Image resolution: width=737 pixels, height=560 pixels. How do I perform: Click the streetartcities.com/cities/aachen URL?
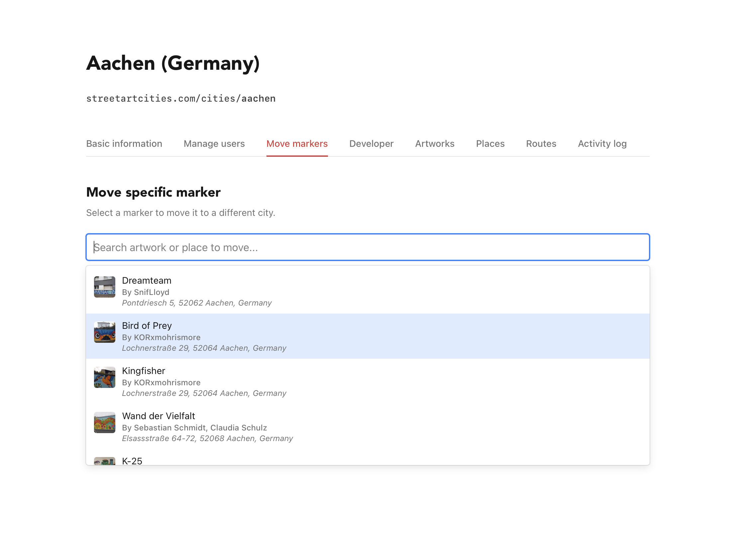pyautogui.click(x=181, y=99)
